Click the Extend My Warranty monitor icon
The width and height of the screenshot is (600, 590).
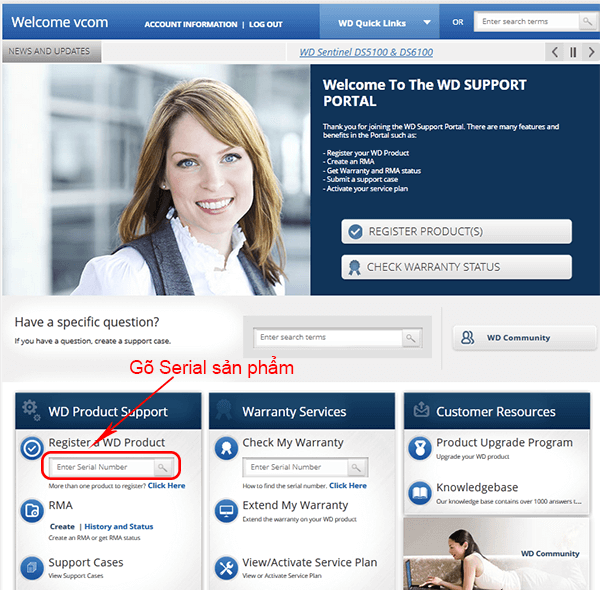(x=226, y=510)
